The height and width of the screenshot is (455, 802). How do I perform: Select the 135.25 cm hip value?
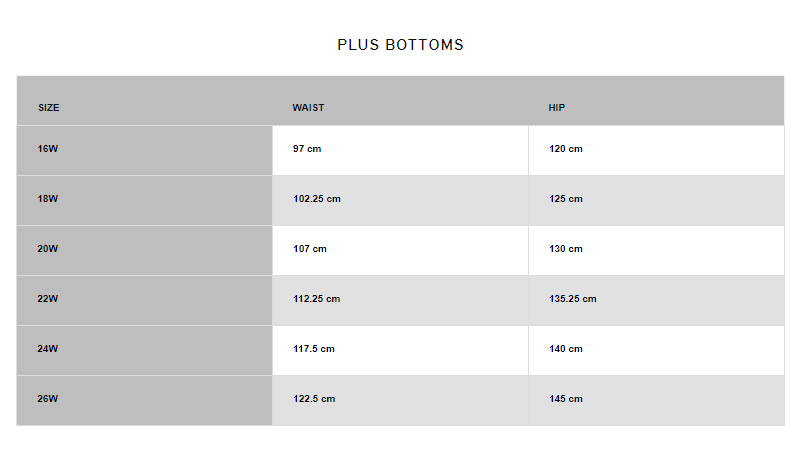click(573, 299)
